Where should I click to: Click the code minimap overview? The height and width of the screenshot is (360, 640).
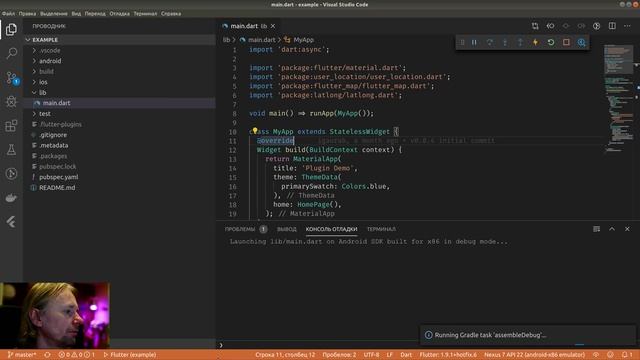click(618, 98)
